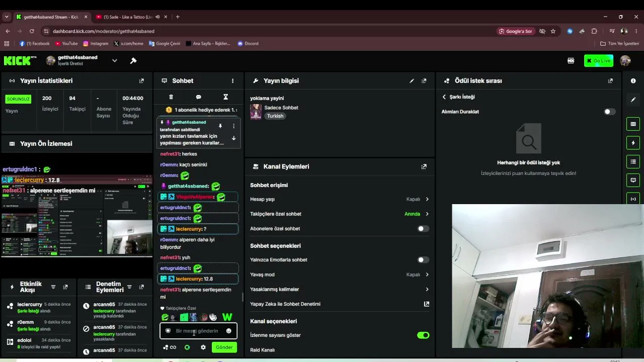Open the YouTube bookmark
The image size is (644, 362).
point(66,44)
